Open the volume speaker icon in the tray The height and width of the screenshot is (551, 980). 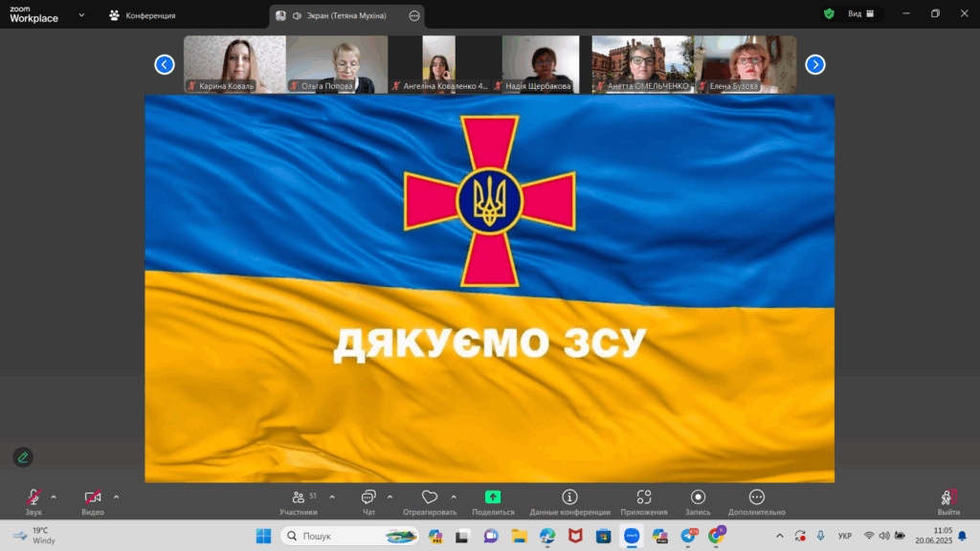point(883,536)
